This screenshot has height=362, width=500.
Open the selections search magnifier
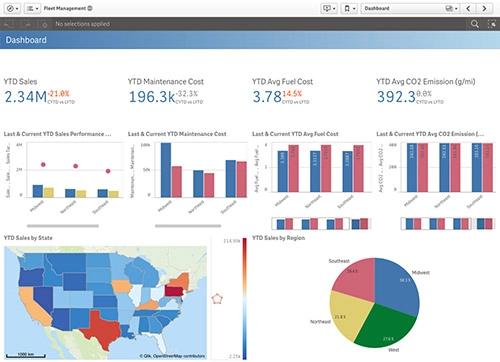point(475,24)
